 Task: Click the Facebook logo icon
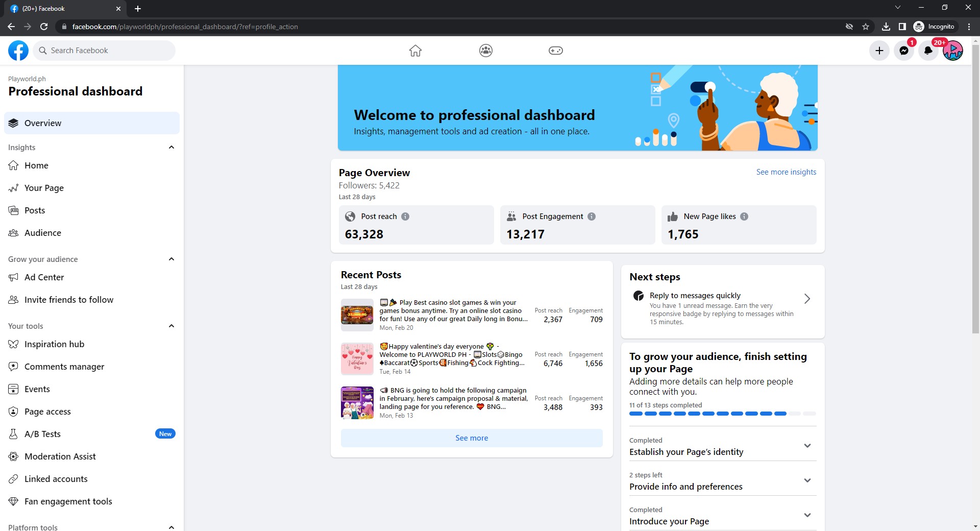18,51
